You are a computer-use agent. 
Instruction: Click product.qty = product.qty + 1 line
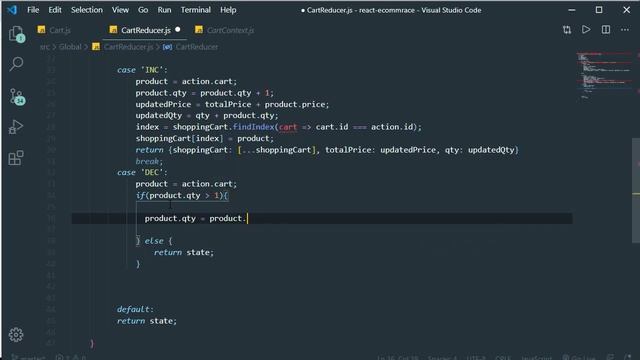tap(204, 93)
